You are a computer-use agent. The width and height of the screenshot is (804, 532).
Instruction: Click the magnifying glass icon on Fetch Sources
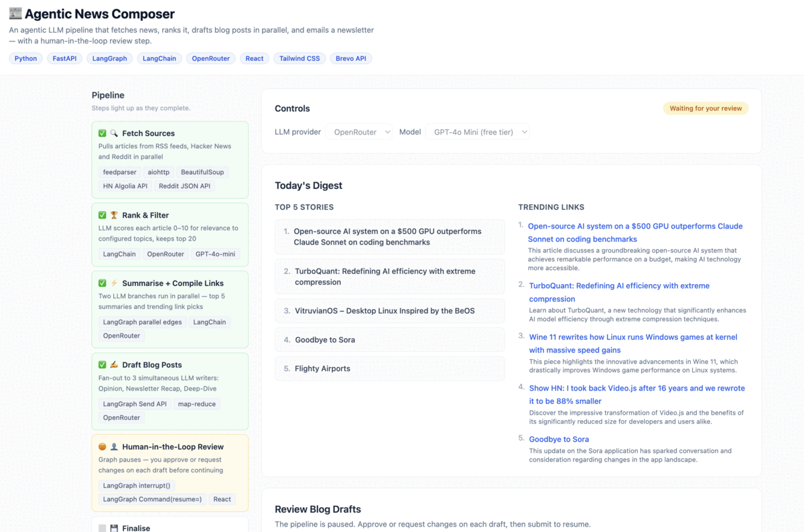pyautogui.click(x=114, y=133)
